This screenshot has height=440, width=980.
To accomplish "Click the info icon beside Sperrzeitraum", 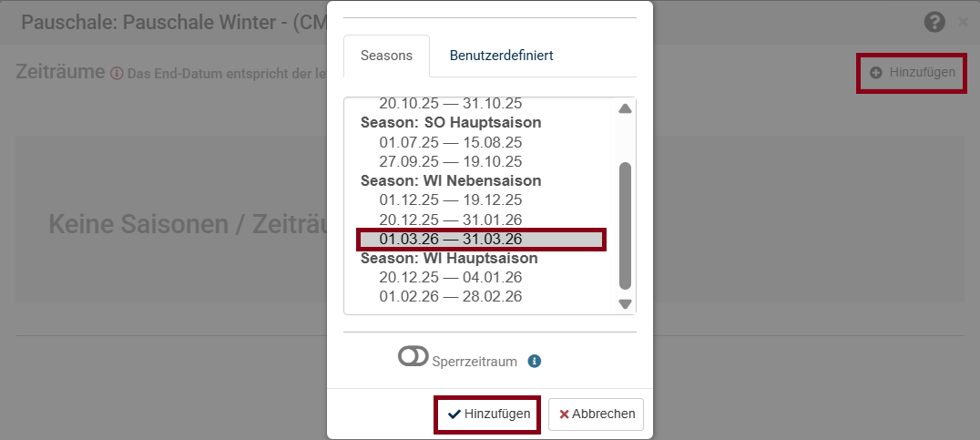I will point(534,362).
